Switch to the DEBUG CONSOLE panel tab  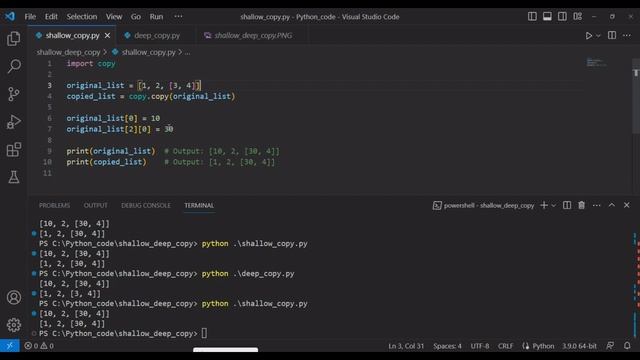[x=146, y=205]
